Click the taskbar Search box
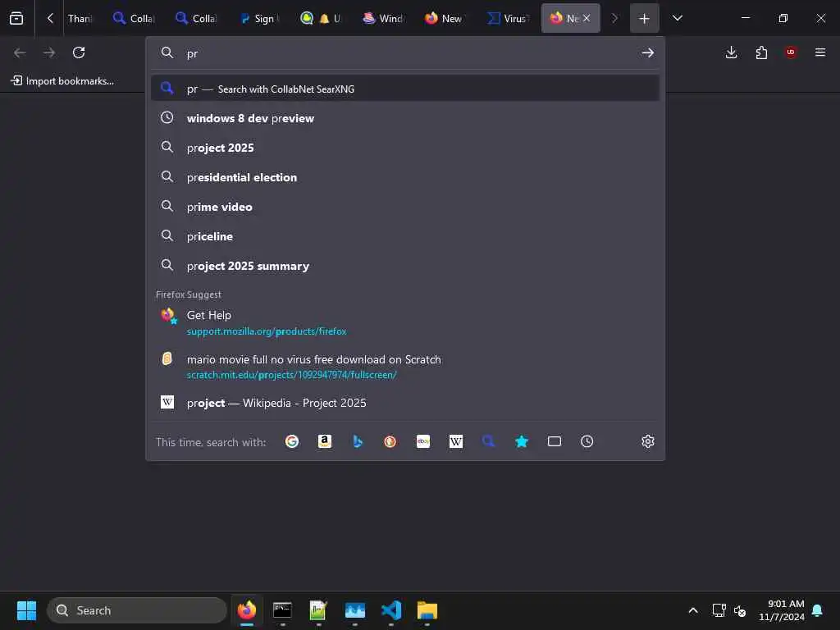840x630 pixels. pos(137,610)
